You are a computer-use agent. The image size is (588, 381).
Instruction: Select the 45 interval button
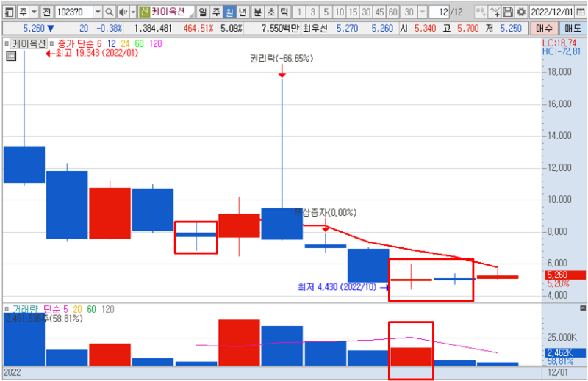tap(379, 12)
